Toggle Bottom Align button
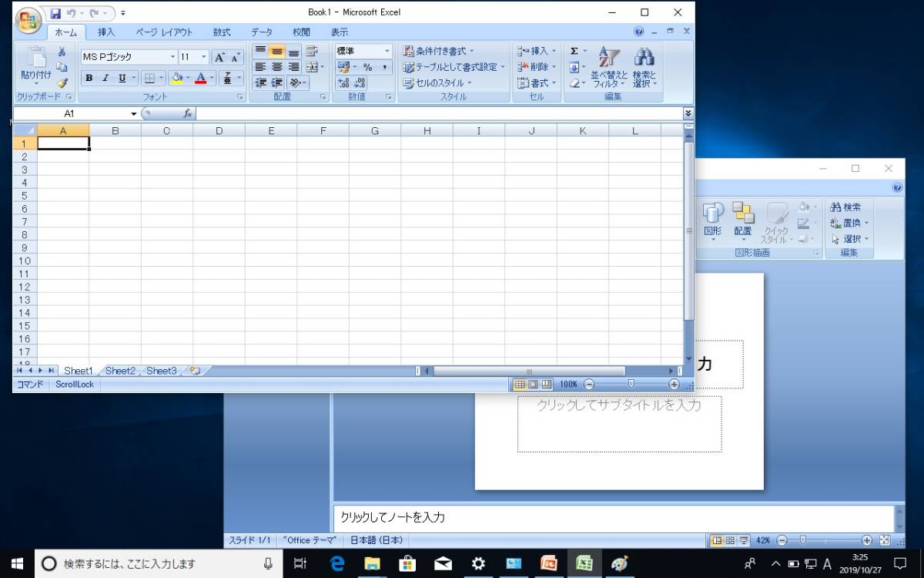This screenshot has height=578, width=924. tap(293, 52)
